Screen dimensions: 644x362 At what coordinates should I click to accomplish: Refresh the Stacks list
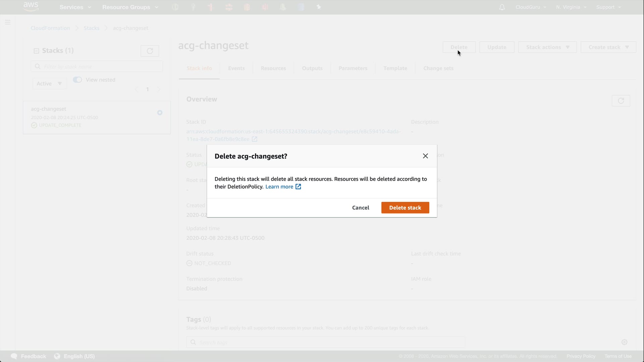click(150, 51)
